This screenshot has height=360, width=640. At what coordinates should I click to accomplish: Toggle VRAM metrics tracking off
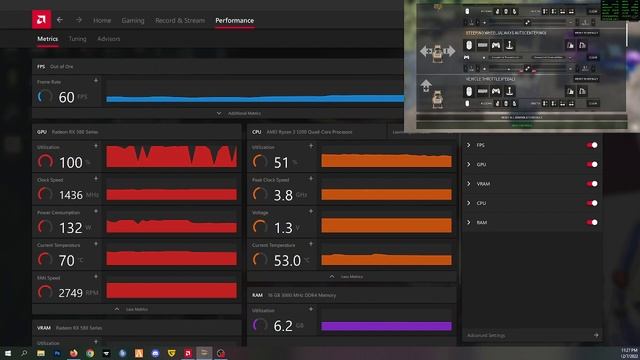[x=592, y=184]
